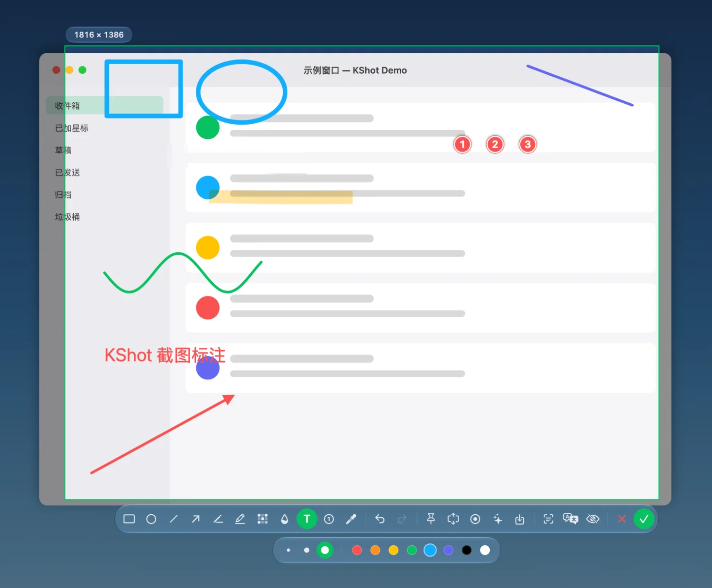The width and height of the screenshot is (712, 588).
Task: Select the Rectangle annotation tool
Action: click(129, 519)
